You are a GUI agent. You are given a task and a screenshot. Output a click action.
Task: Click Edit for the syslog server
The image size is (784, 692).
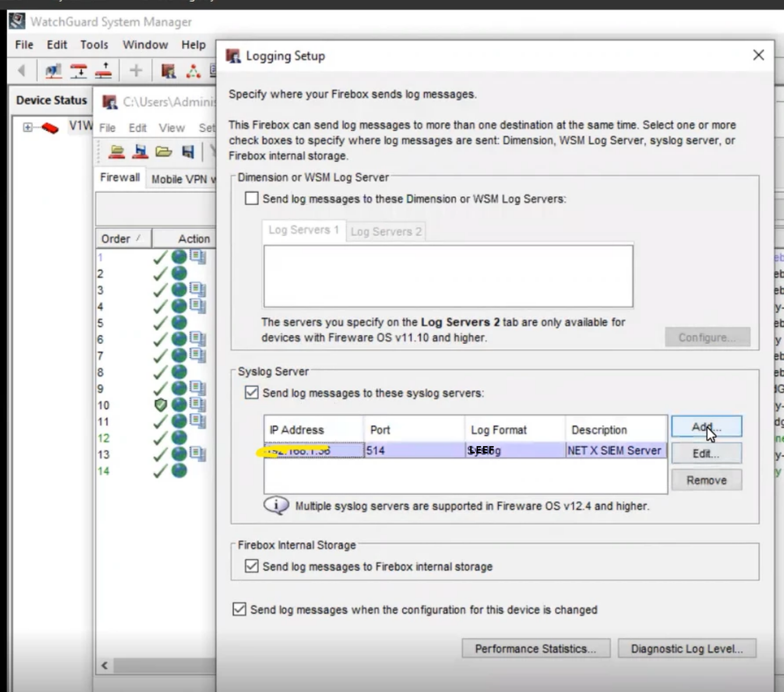(x=706, y=453)
